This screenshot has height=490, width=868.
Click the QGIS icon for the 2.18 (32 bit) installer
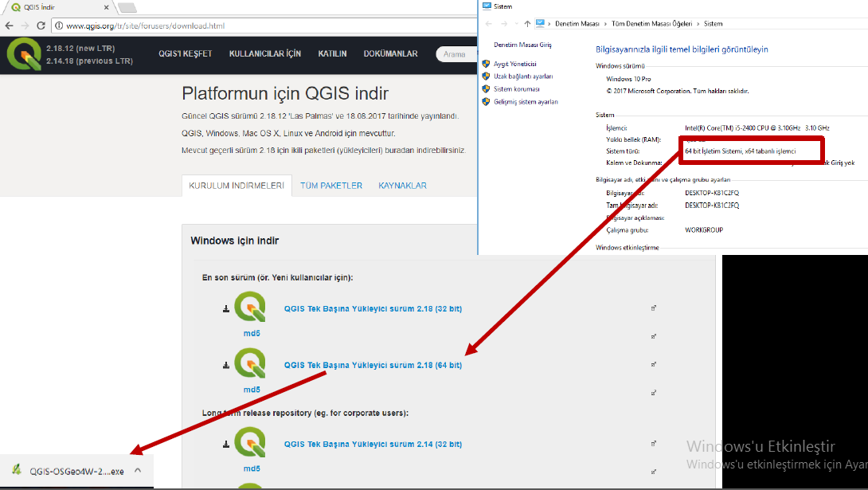point(250,307)
